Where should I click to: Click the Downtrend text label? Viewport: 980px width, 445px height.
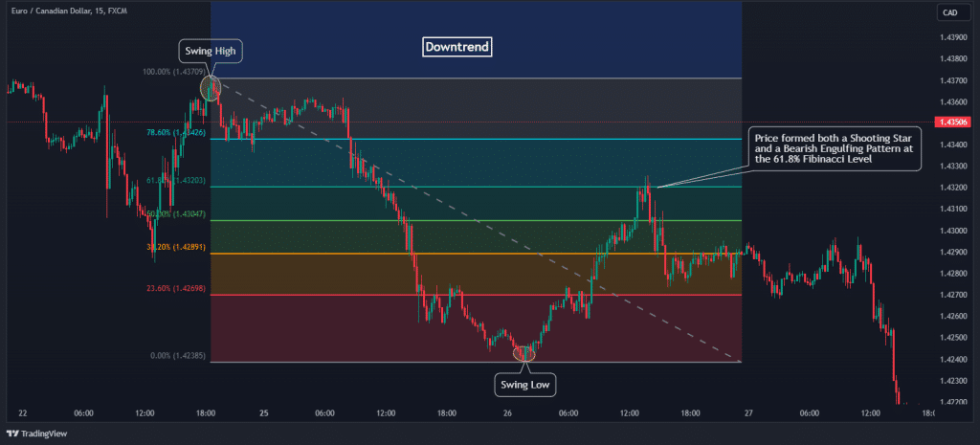[x=457, y=46]
